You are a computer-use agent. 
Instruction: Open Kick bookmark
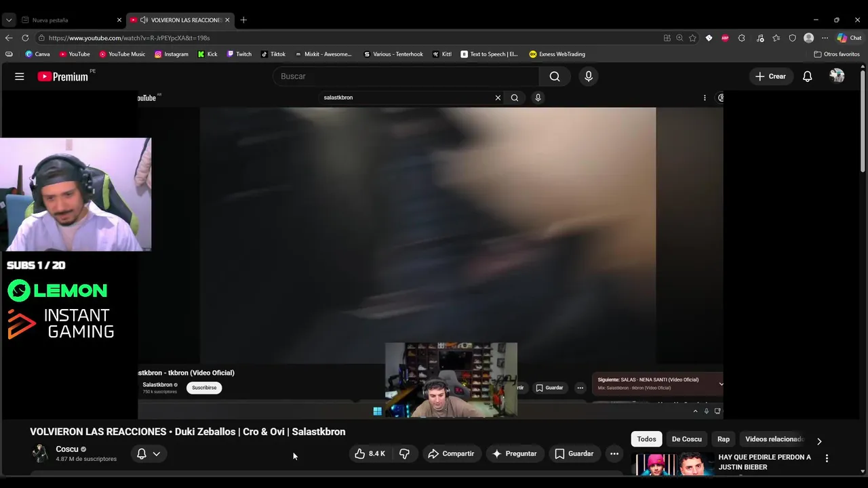[208, 54]
